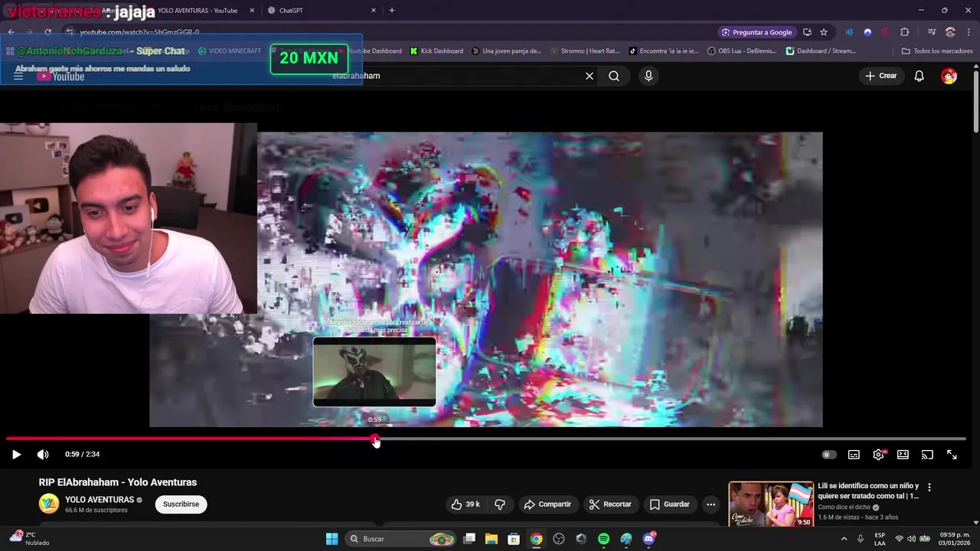Open the YOLO AVENTURAS channel name link
Viewport: 980px width, 551px height.
click(x=100, y=500)
